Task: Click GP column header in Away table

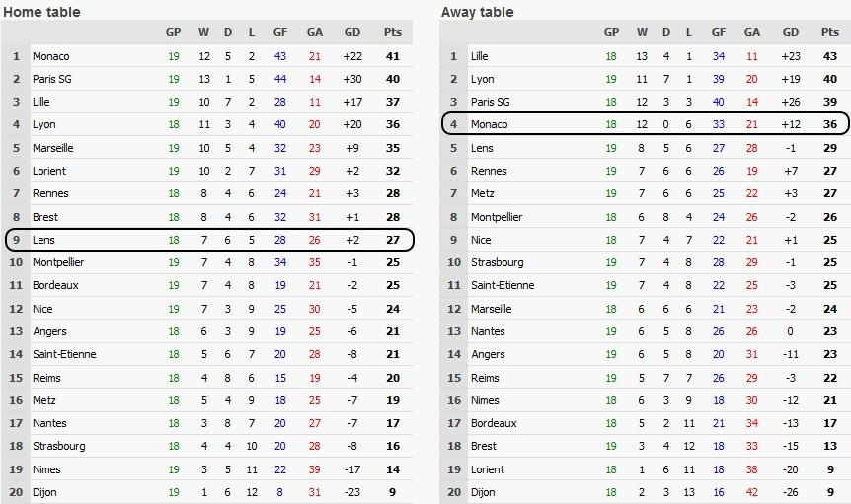Action: pos(611,32)
